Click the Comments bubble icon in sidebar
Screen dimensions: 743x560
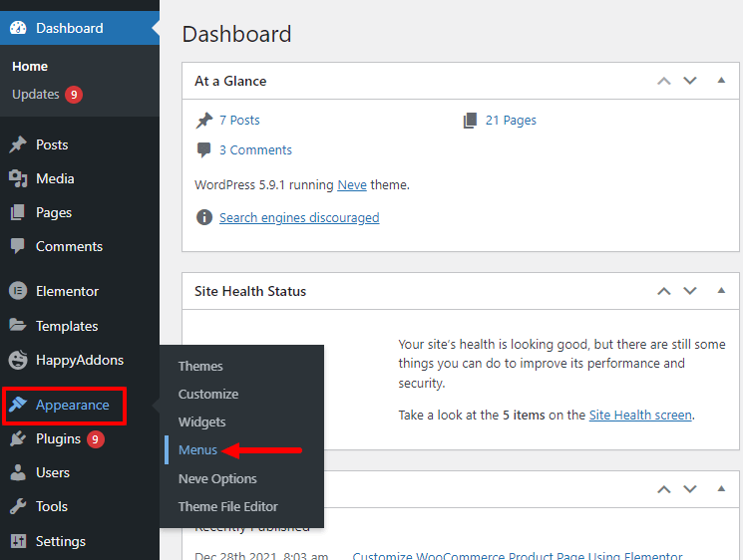18,246
